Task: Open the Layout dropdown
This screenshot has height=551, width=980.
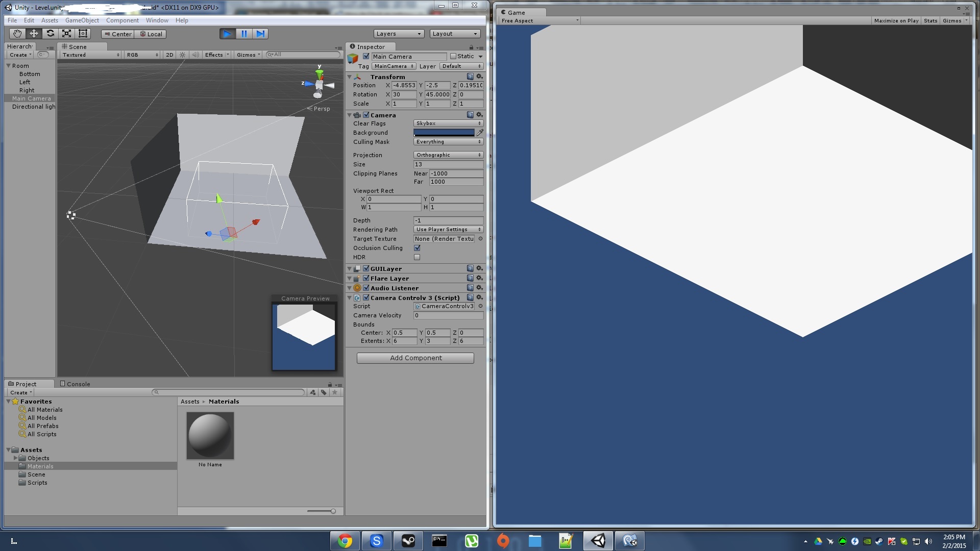Action: [455, 34]
